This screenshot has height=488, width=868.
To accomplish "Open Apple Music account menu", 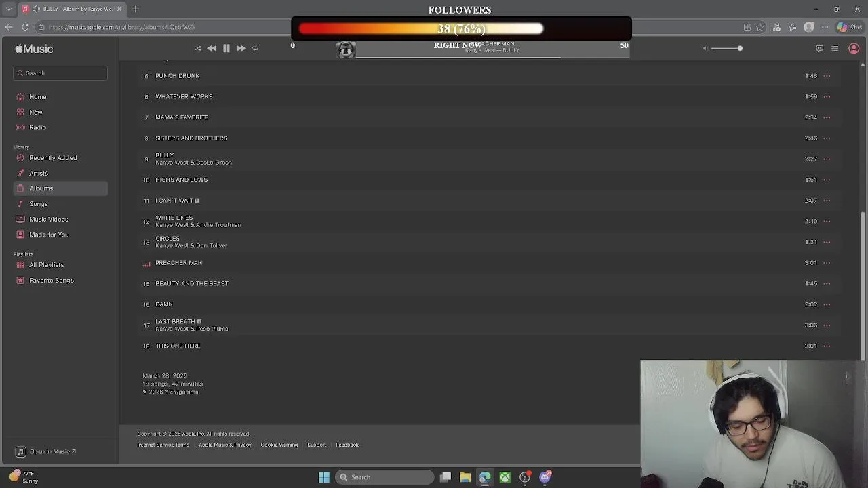I will click(x=854, y=48).
